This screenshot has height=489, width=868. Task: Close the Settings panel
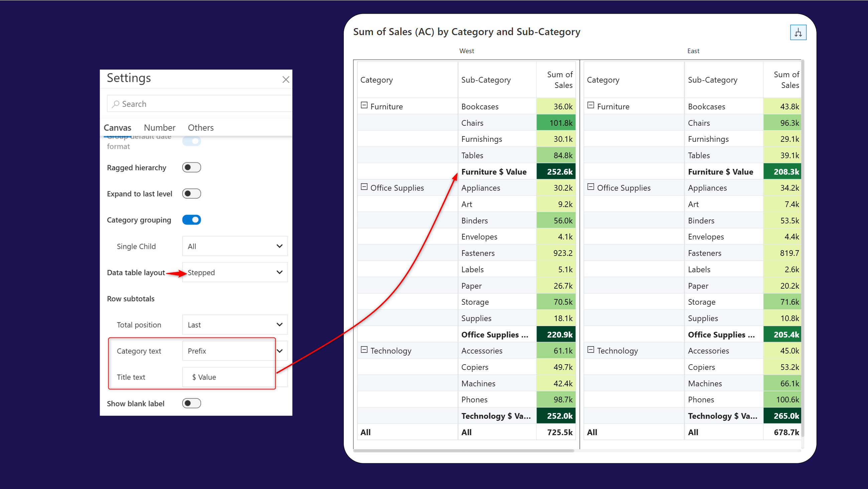point(286,80)
